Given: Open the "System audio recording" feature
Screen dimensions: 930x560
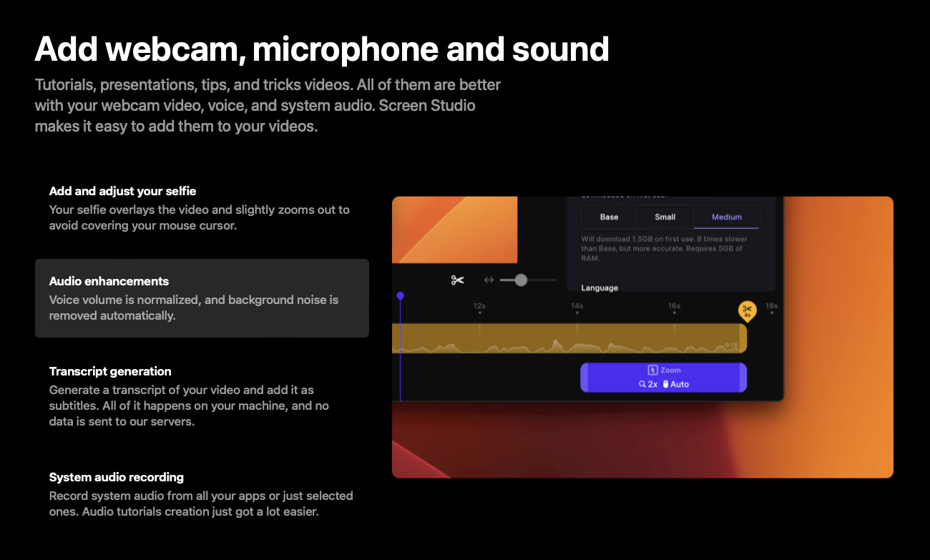Looking at the screenshot, I should [x=202, y=494].
